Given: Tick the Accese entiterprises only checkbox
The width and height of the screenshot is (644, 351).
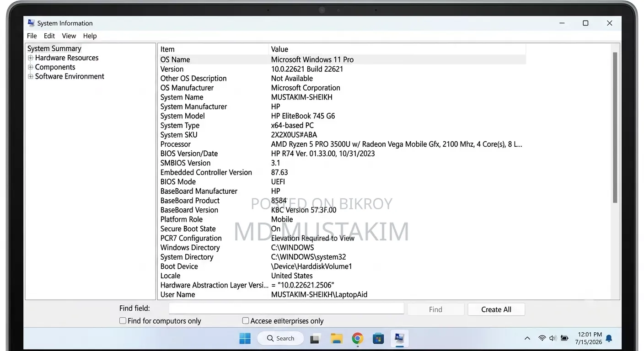Looking at the screenshot, I should (x=246, y=321).
